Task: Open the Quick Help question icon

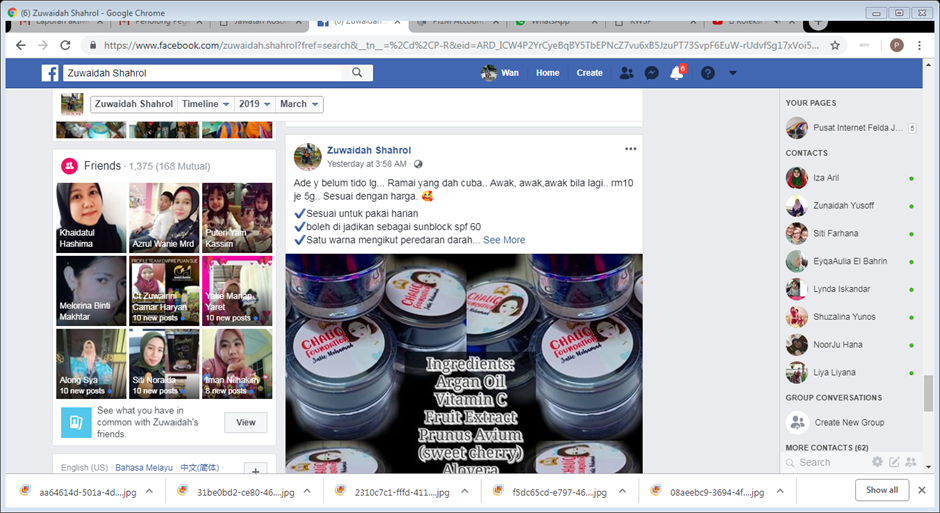Action: (x=708, y=73)
